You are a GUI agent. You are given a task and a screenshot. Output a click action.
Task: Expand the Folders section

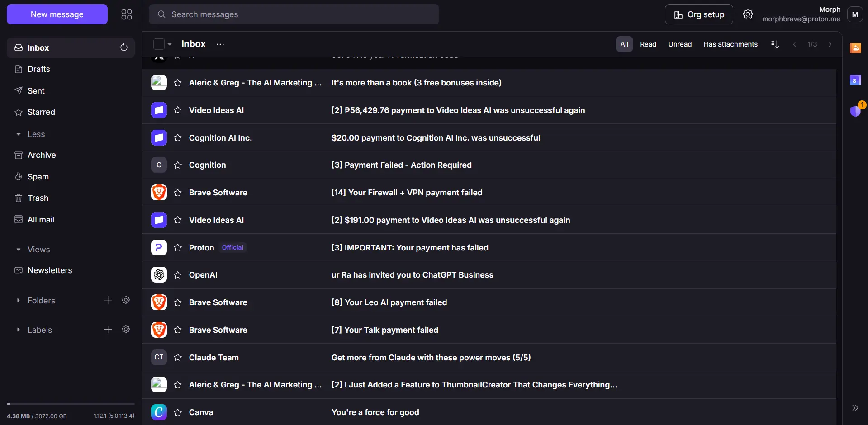point(18,301)
